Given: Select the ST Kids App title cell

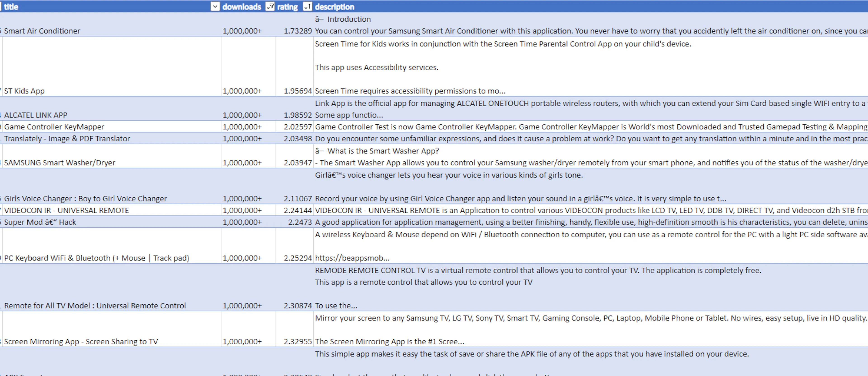Looking at the screenshot, I should [111, 66].
